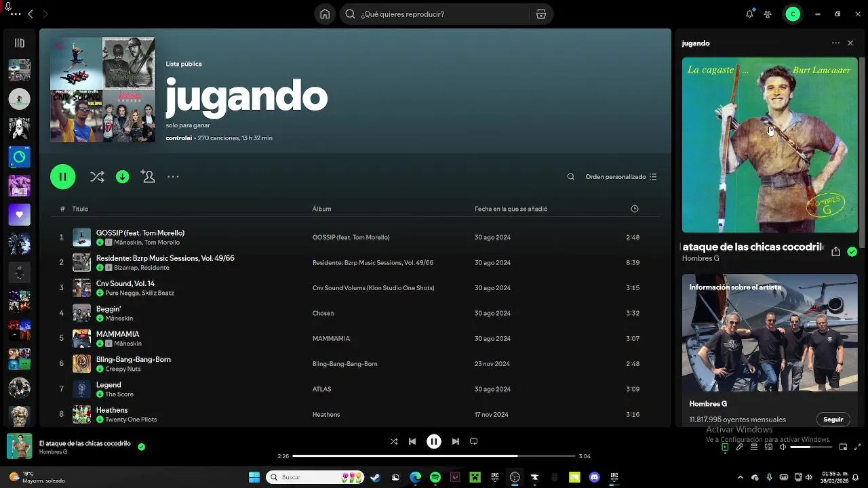Open Friend Activity icon in header
This screenshot has width=868, height=488.
click(768, 14)
